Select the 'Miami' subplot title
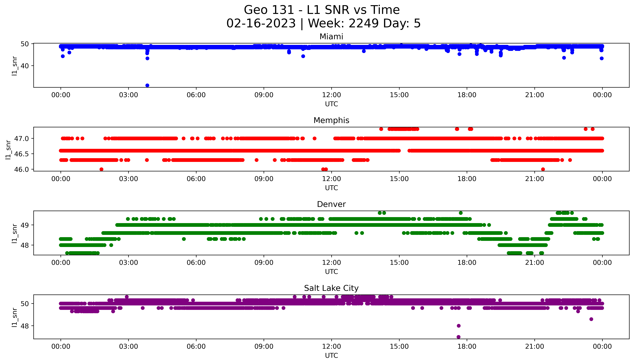Image resolution: width=634 pixels, height=364 pixels. pyautogui.click(x=331, y=36)
